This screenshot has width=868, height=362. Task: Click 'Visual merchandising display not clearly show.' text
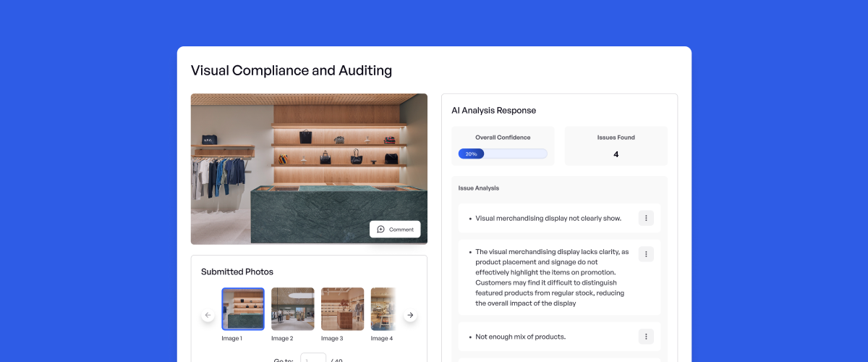click(548, 218)
